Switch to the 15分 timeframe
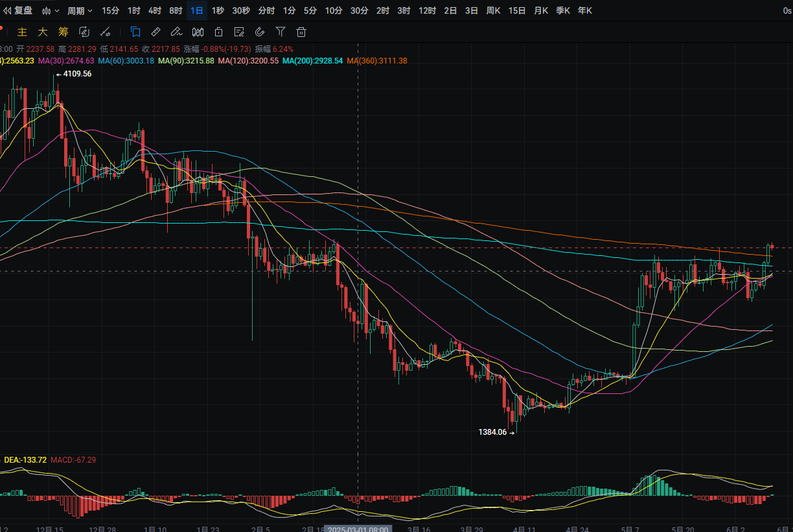 click(x=111, y=10)
